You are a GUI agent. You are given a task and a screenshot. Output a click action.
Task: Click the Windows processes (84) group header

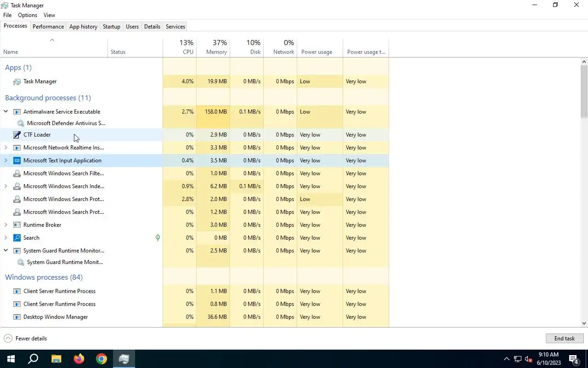pyautogui.click(x=44, y=277)
